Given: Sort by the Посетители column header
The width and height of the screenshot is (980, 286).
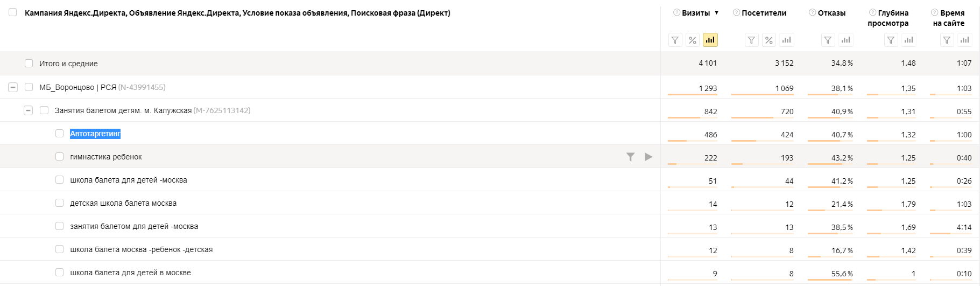Looking at the screenshot, I should 764,13.
